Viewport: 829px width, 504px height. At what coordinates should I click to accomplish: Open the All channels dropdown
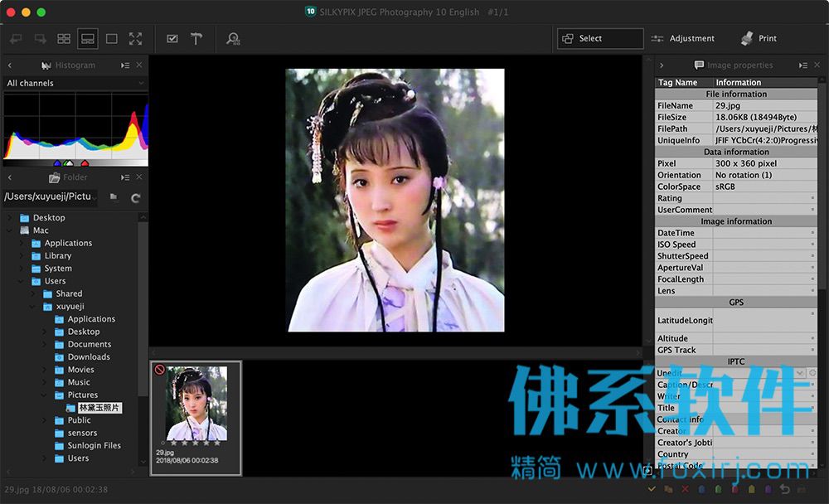click(75, 83)
